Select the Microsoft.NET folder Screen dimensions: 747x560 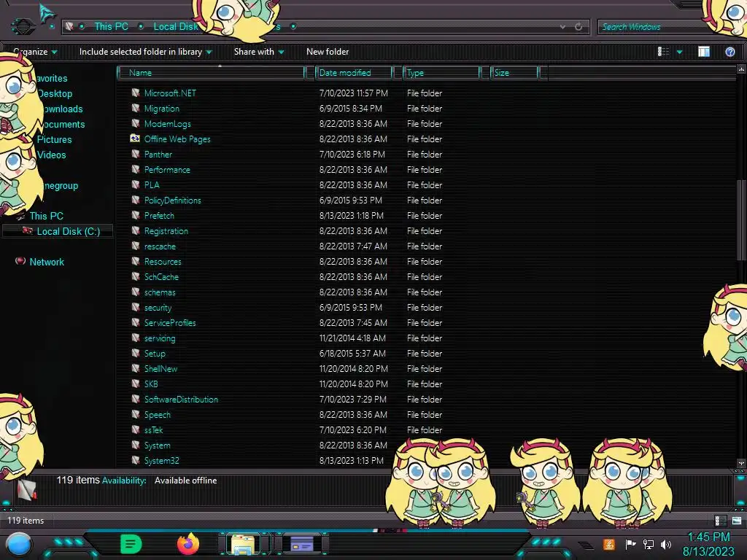(x=170, y=93)
